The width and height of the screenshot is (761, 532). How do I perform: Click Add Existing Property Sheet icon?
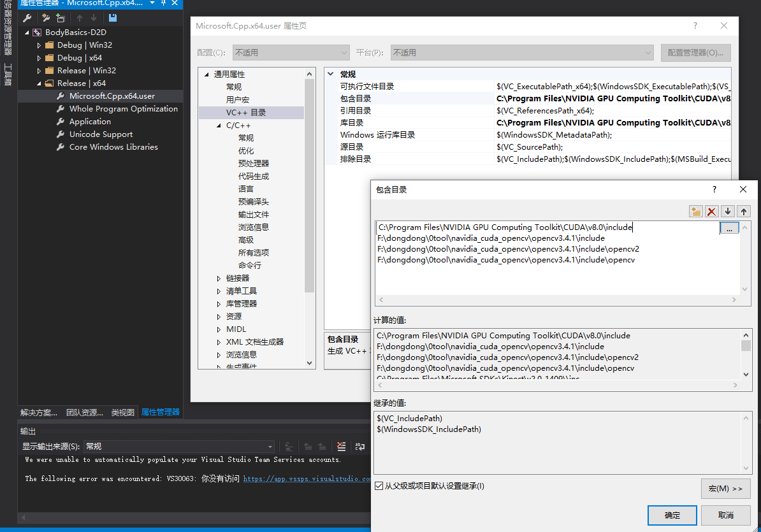(60, 18)
